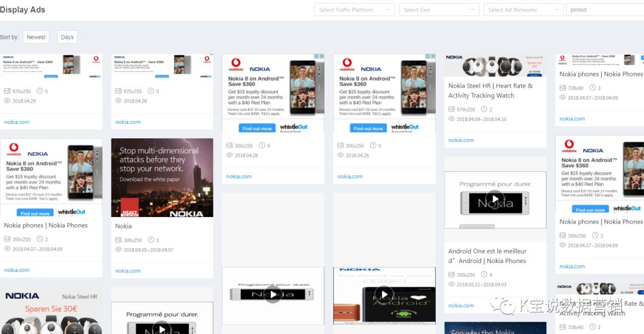Screen dimensions: 644x334
Task: Open the Nokia Steel HR watches banner at top
Action: point(496,66)
